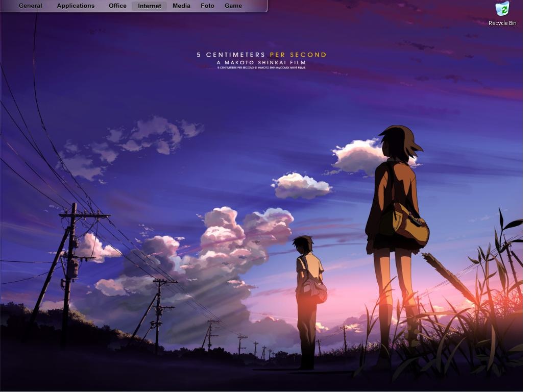Open the General tab in the dock bar
The image size is (558, 392).
(x=30, y=6)
